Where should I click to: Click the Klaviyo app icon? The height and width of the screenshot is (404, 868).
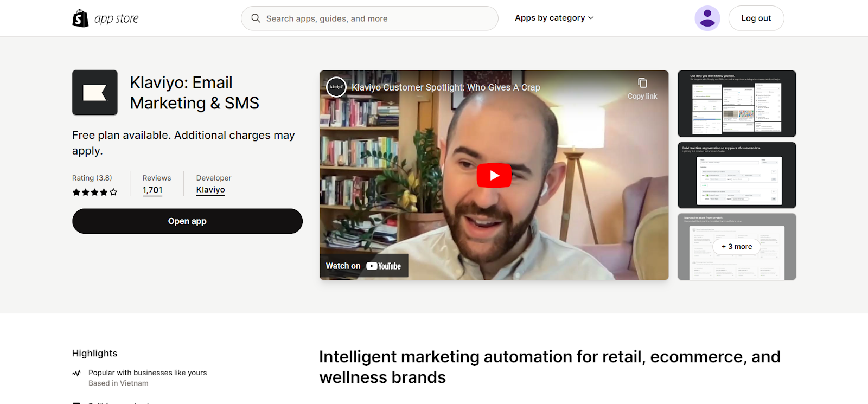tap(95, 93)
